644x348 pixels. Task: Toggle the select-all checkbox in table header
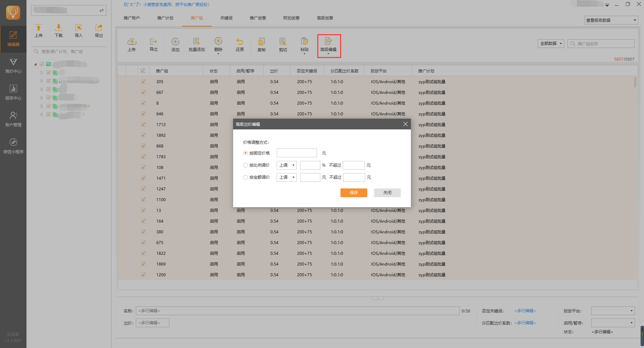point(143,71)
